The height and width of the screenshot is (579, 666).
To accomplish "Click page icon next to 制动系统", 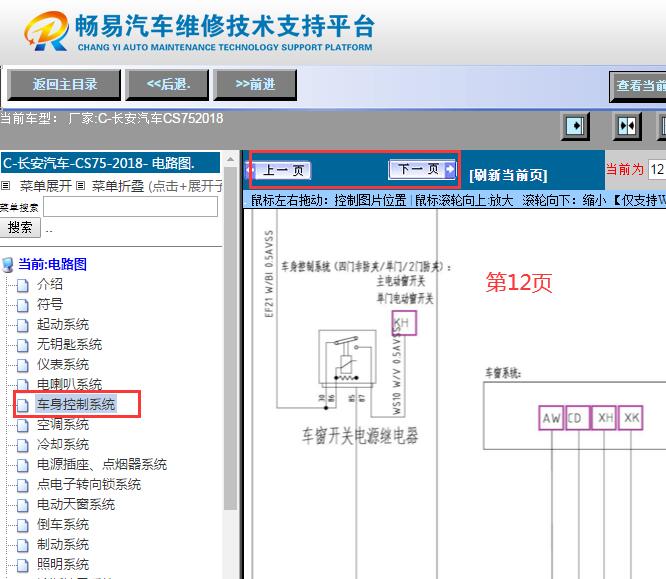I will click(23, 545).
